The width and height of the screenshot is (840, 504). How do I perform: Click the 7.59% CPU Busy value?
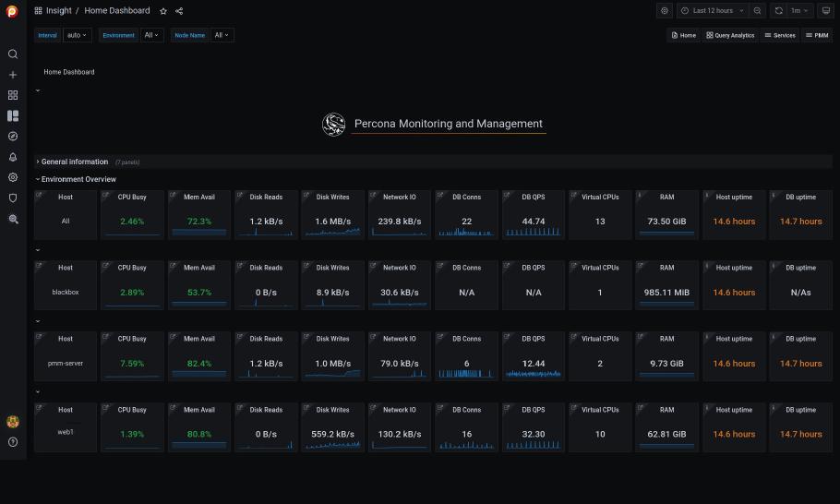pyautogui.click(x=132, y=363)
